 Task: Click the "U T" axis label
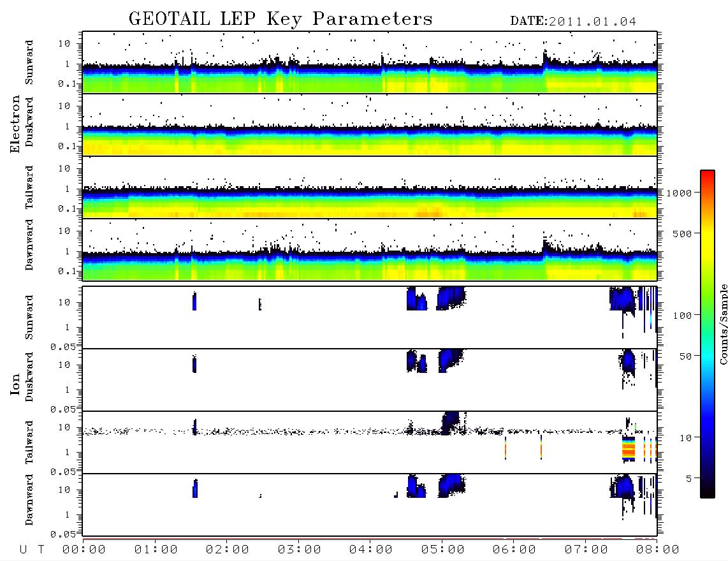point(32,550)
